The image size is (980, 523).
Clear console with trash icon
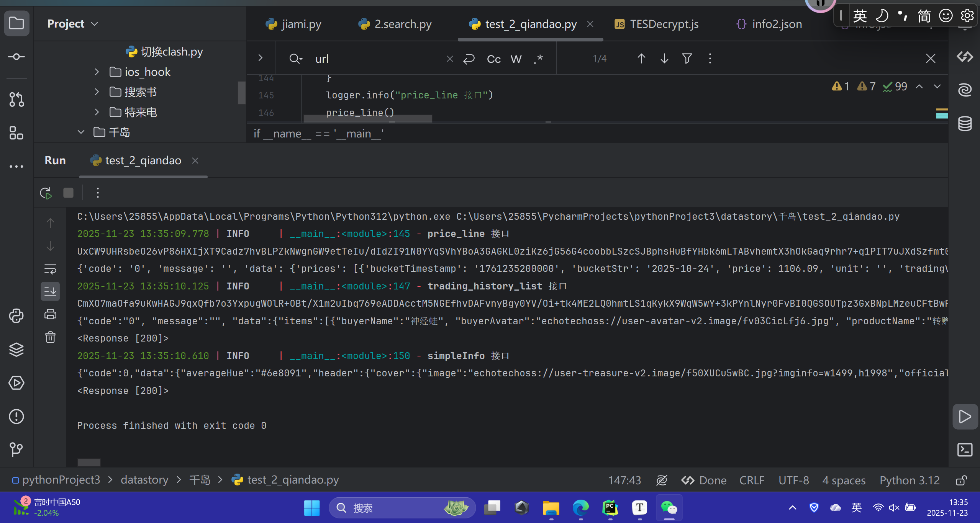[x=50, y=337]
